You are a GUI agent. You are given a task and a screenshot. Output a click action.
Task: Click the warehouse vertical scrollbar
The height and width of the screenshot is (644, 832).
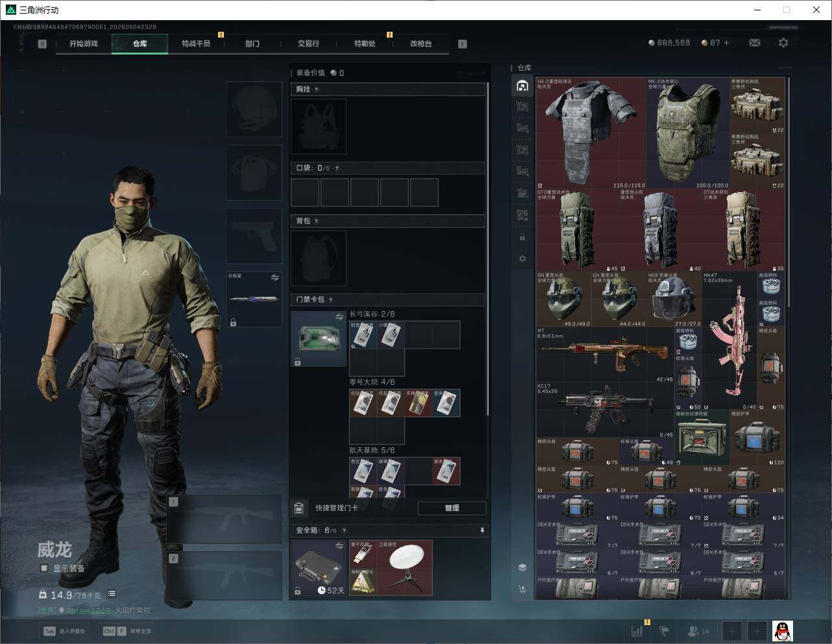789,192
